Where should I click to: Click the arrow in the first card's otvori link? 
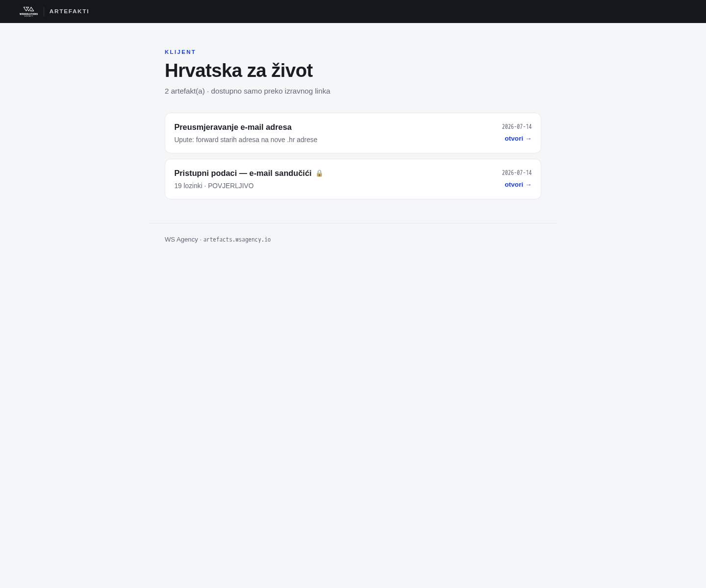(x=529, y=139)
